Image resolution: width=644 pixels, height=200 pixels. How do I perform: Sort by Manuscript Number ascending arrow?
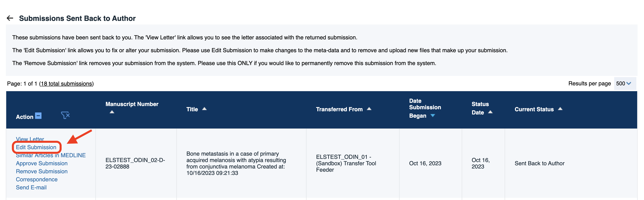point(112,112)
